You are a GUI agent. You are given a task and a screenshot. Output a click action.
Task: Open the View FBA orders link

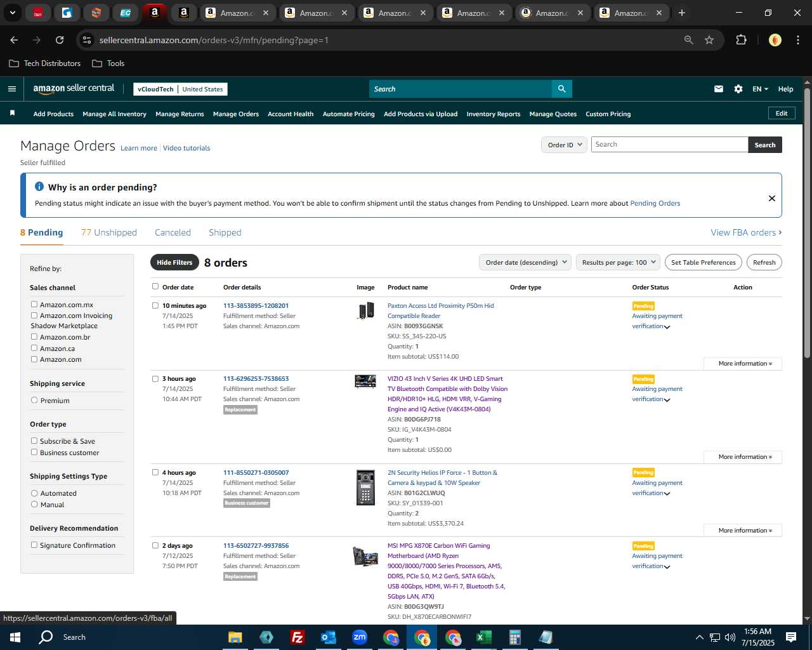click(746, 232)
